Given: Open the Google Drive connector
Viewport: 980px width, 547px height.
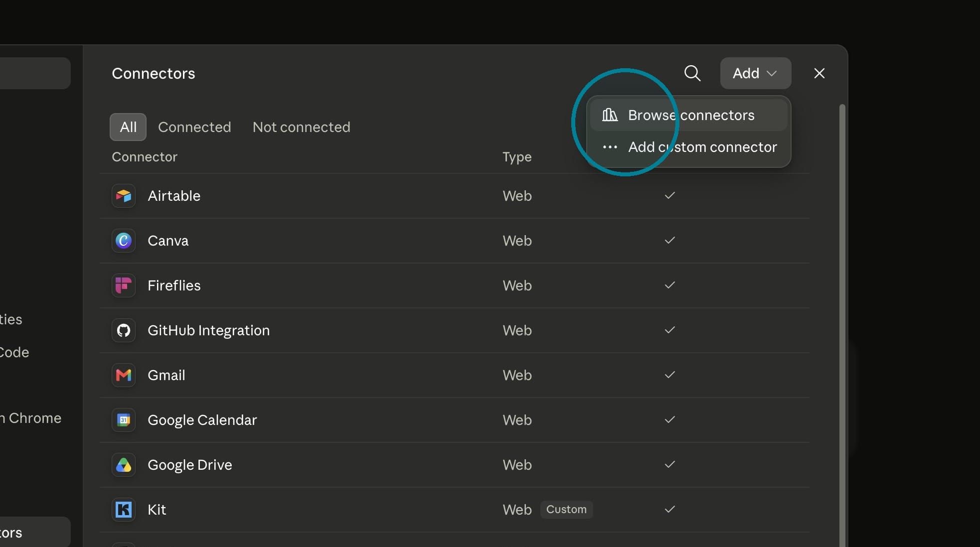Looking at the screenshot, I should click(x=454, y=465).
